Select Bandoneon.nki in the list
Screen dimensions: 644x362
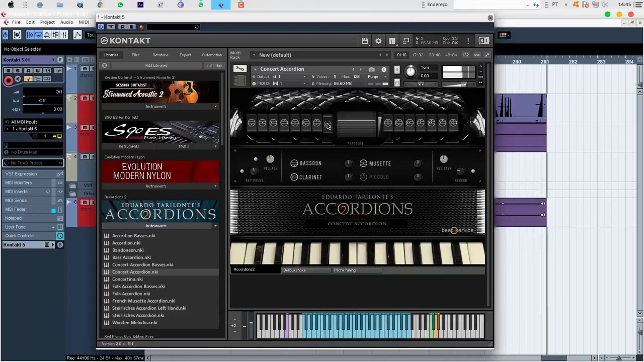point(128,250)
